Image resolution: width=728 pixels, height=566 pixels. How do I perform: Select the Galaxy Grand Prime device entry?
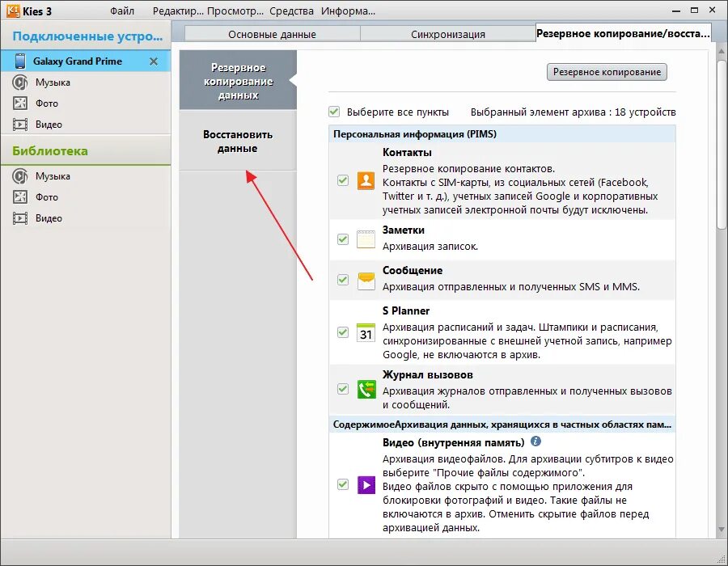86,61
